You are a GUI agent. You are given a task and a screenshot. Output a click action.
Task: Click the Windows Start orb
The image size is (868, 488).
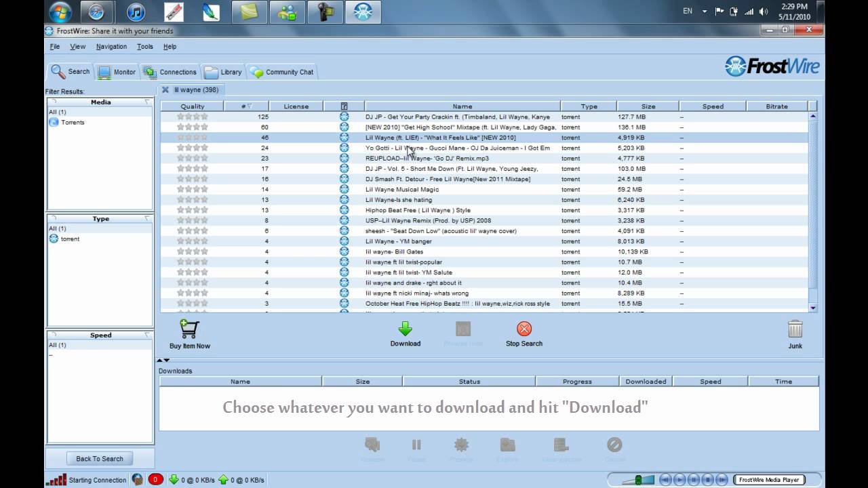tap(60, 12)
